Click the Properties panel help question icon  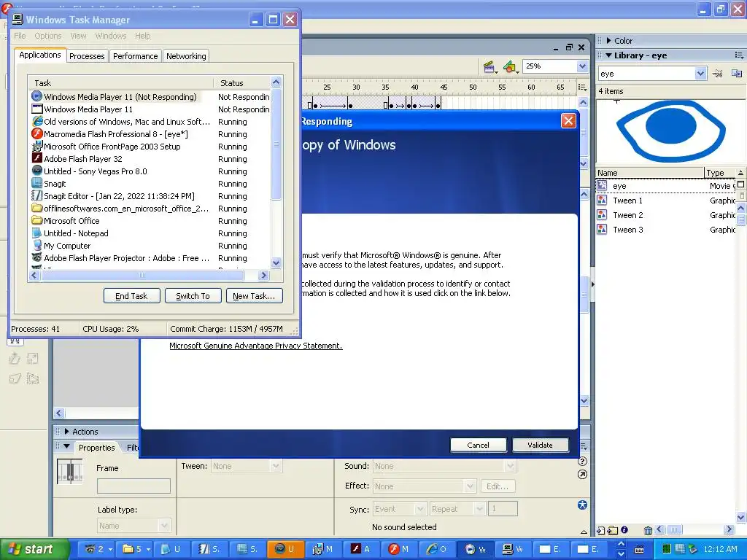582,461
